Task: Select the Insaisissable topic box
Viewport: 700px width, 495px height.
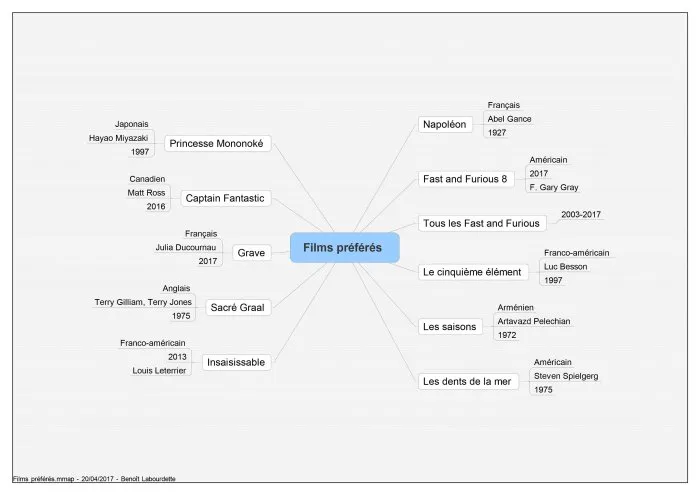Action: pos(236,362)
